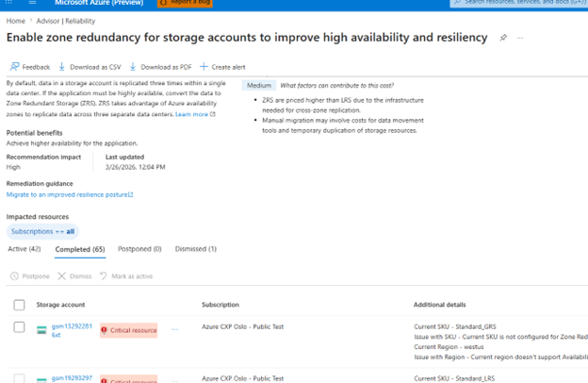Click the Subscription column header
Screen dimensions: 588x383
[x=220, y=305]
